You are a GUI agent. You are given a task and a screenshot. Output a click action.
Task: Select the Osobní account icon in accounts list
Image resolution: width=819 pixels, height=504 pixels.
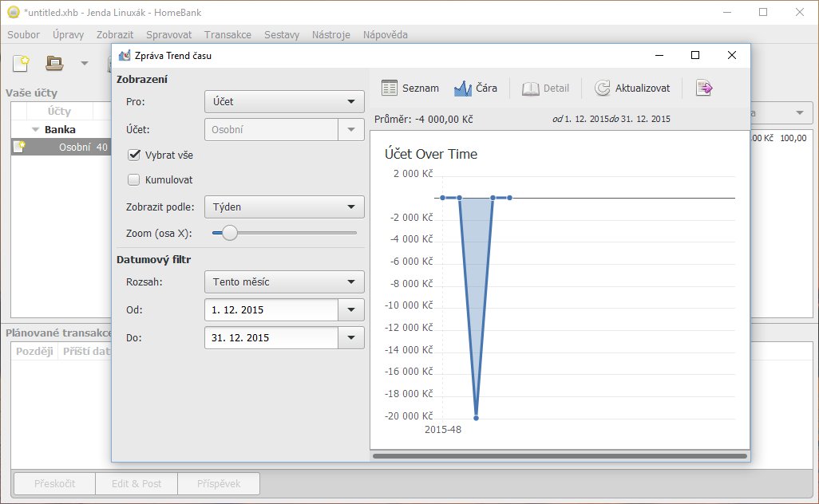coord(19,147)
